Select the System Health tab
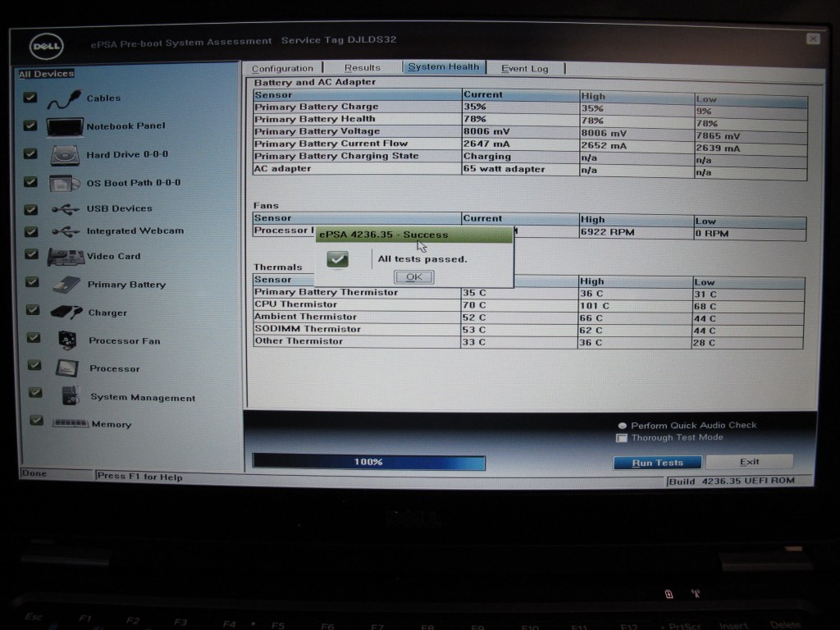The image size is (840, 630). click(444, 67)
